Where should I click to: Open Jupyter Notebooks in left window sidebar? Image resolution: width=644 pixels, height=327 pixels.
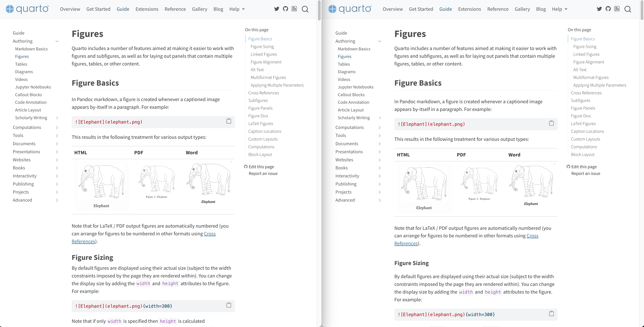pyautogui.click(x=33, y=87)
